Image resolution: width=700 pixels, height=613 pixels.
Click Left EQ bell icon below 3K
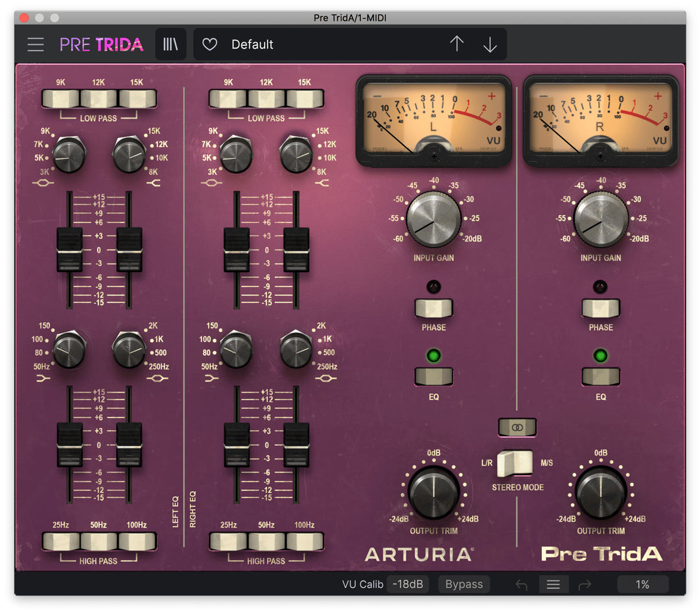point(43,183)
